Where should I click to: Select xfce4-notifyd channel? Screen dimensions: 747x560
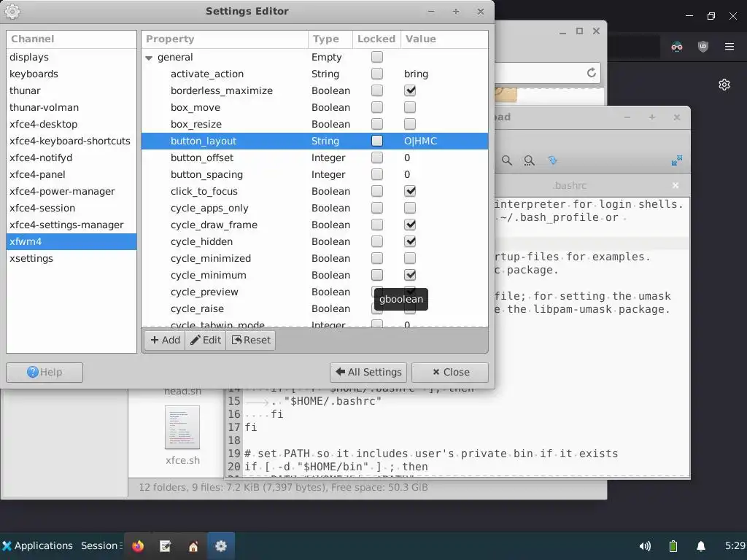[71, 157]
